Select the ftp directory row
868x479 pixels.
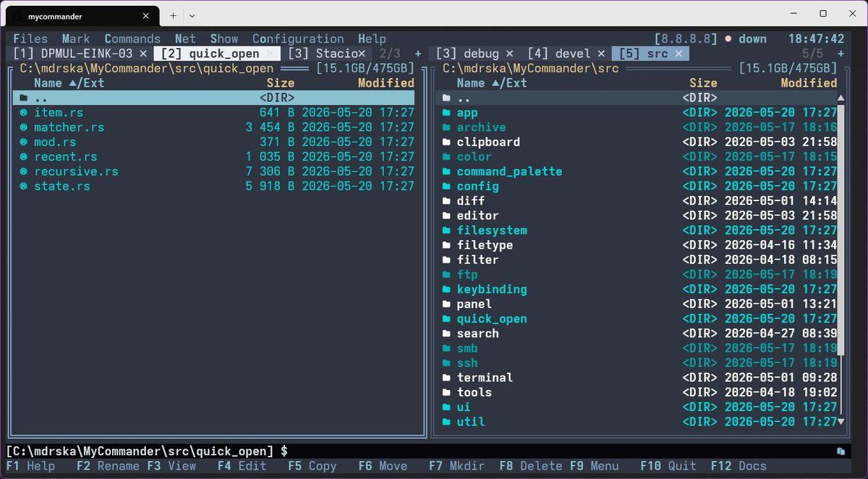[x=637, y=274]
